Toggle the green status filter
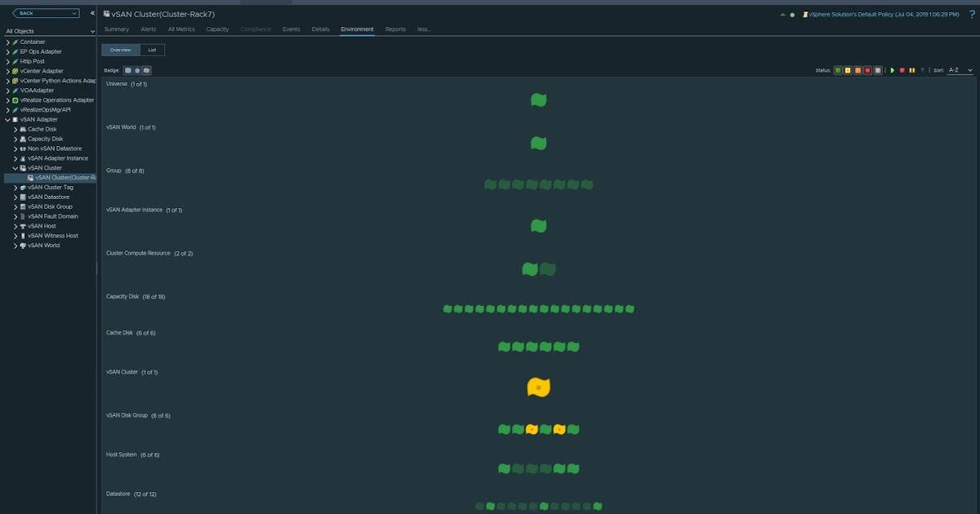The height and width of the screenshot is (514, 980). [x=838, y=71]
